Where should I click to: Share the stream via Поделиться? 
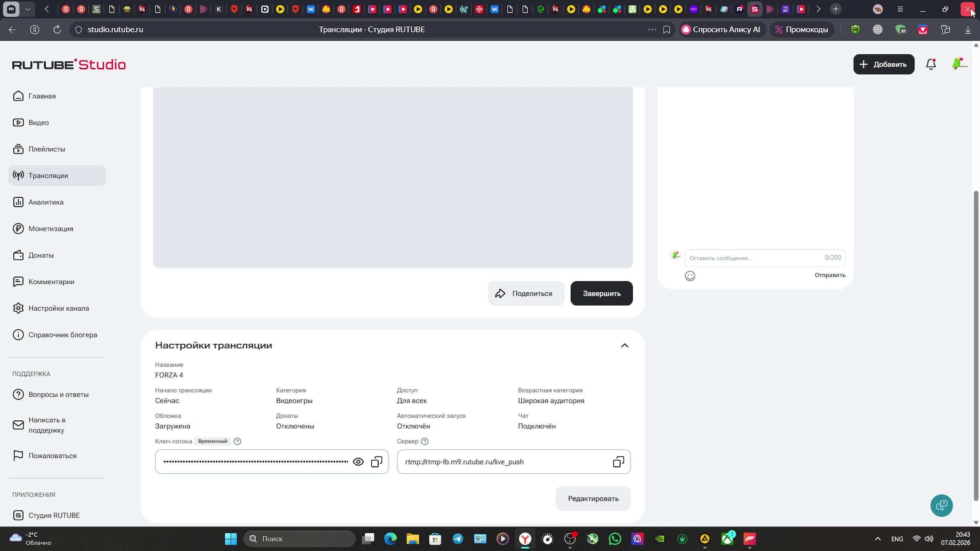pyautogui.click(x=526, y=293)
